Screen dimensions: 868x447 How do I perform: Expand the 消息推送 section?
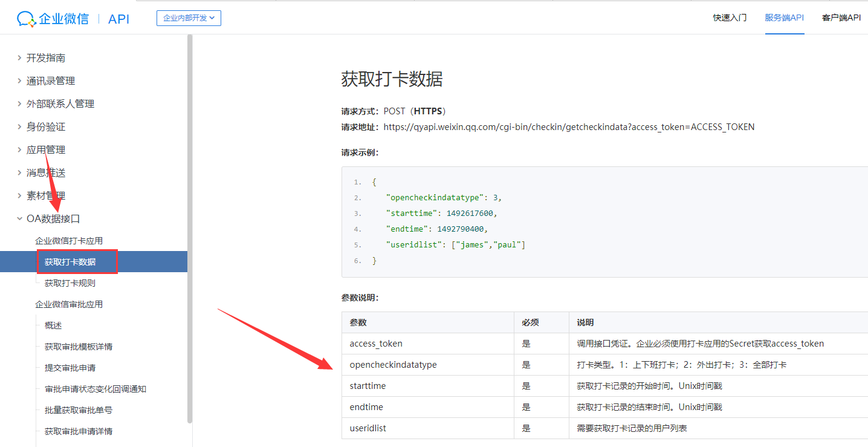46,173
